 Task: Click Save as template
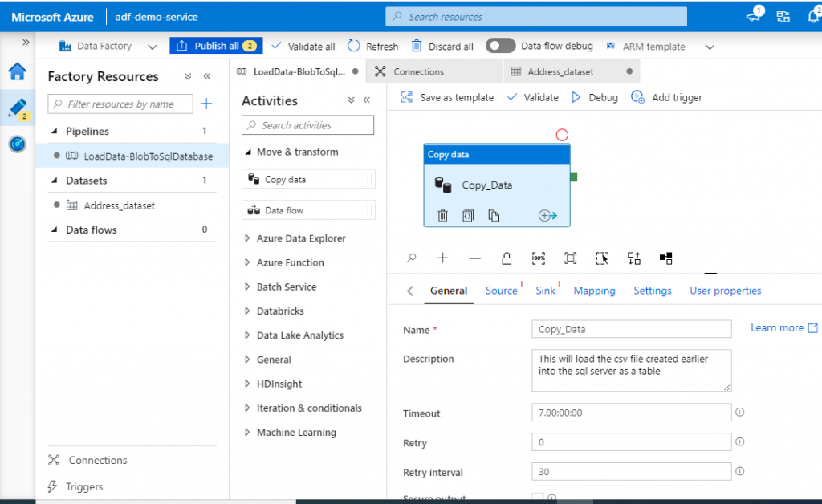[x=448, y=97]
